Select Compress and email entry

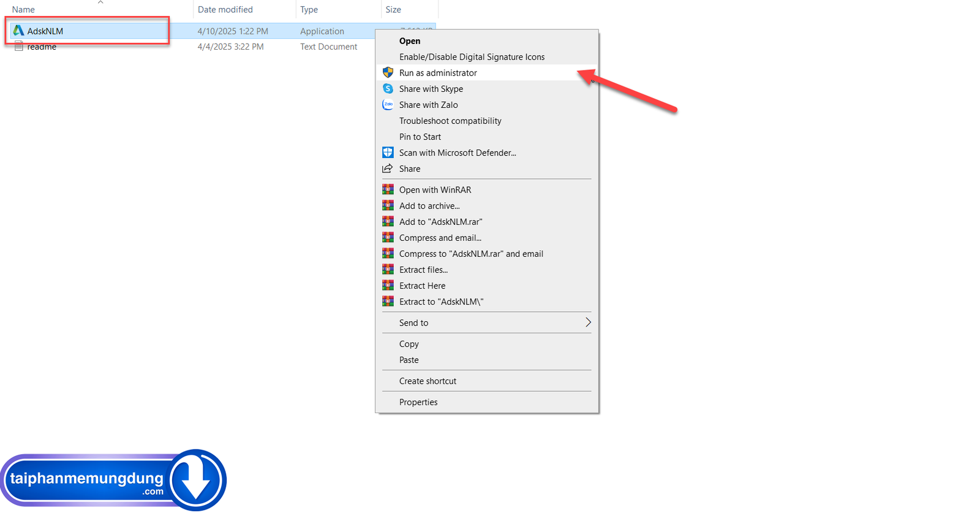(487, 238)
